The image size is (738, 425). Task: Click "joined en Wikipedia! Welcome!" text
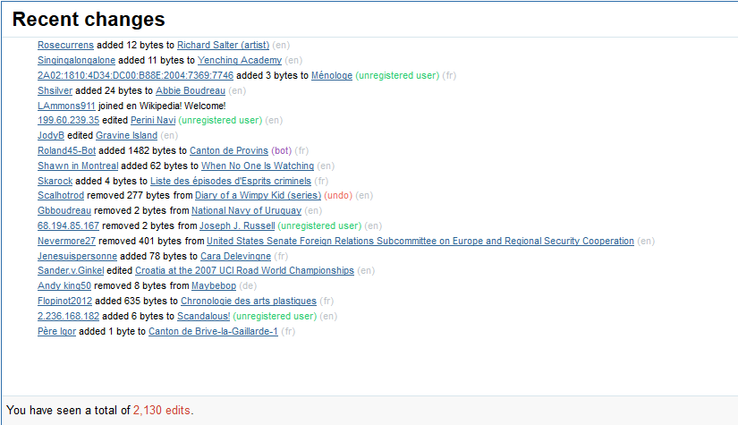[x=162, y=105]
